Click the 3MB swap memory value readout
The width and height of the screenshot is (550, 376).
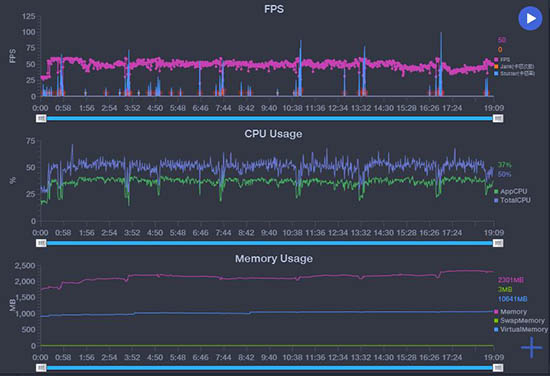505,289
